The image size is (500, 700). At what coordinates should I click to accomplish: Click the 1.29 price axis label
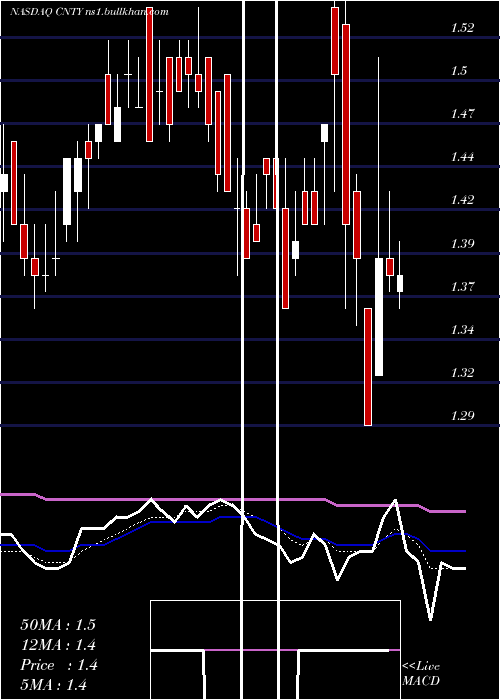pos(462,416)
